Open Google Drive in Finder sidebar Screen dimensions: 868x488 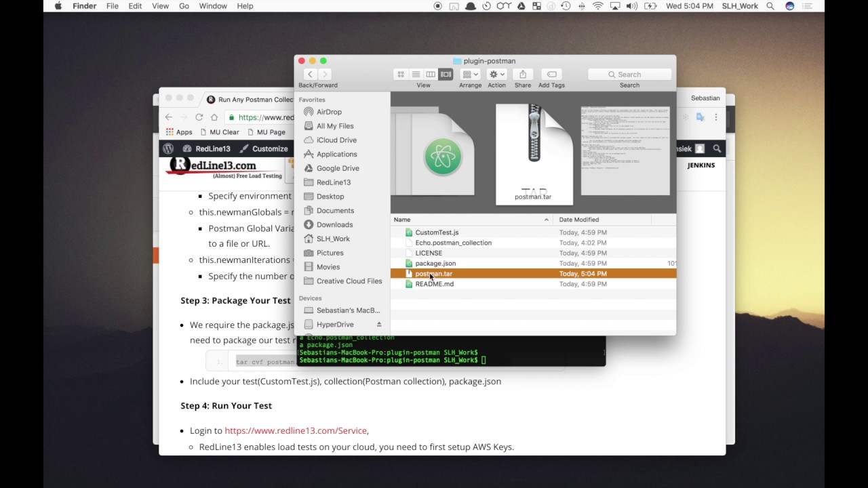pos(337,168)
